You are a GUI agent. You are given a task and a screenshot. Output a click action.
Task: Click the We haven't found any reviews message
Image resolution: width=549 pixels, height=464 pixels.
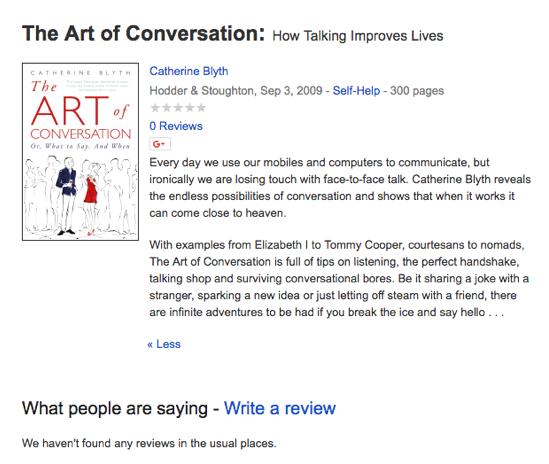pos(149,443)
